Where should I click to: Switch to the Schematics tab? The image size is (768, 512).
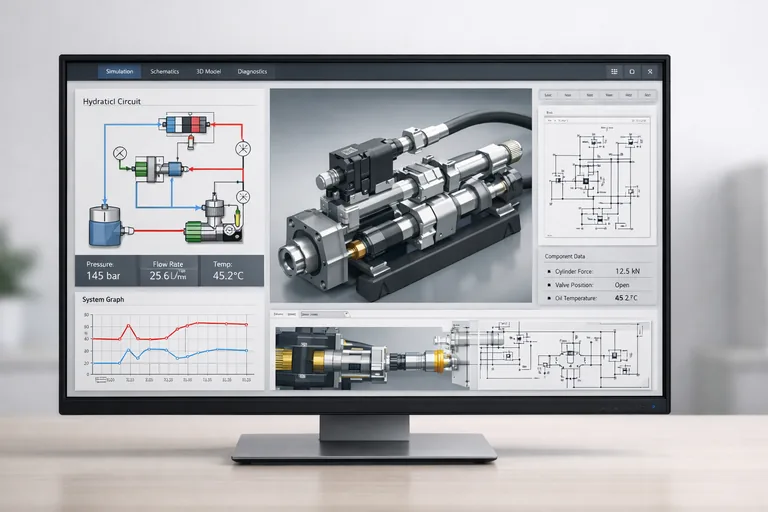(x=164, y=72)
